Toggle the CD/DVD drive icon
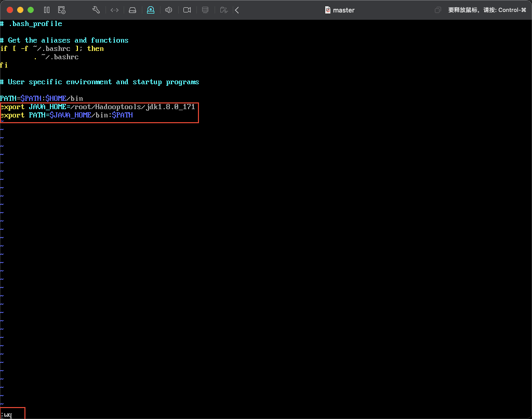This screenshot has height=419, width=532. pyautogui.click(x=151, y=10)
